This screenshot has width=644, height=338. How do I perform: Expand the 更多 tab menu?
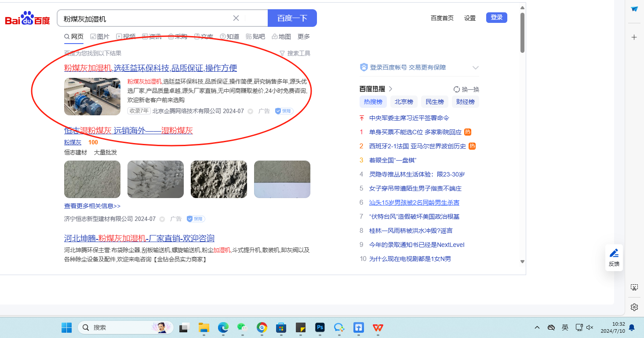304,37
